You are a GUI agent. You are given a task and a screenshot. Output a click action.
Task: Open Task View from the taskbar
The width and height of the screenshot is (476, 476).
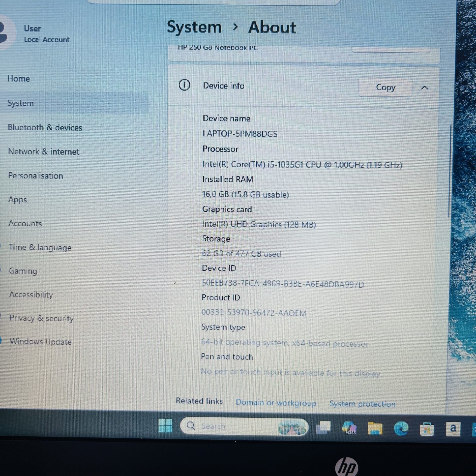[x=323, y=428]
